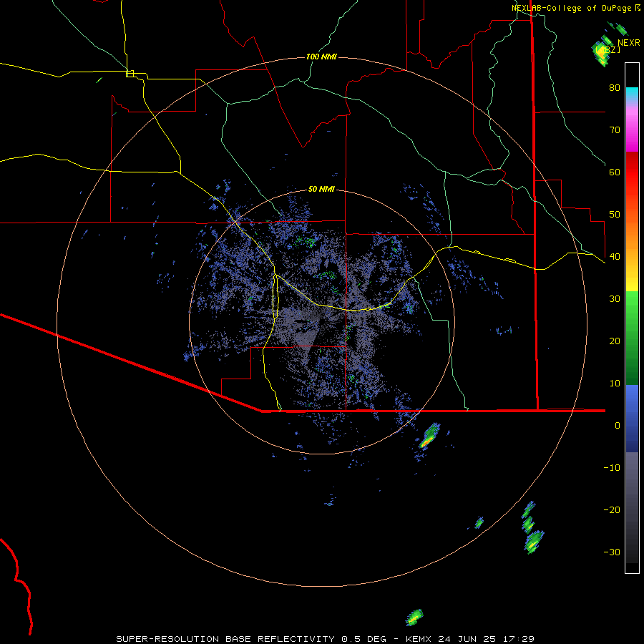
Task: Click the 100 NMI range ring label
Action: tap(321, 57)
